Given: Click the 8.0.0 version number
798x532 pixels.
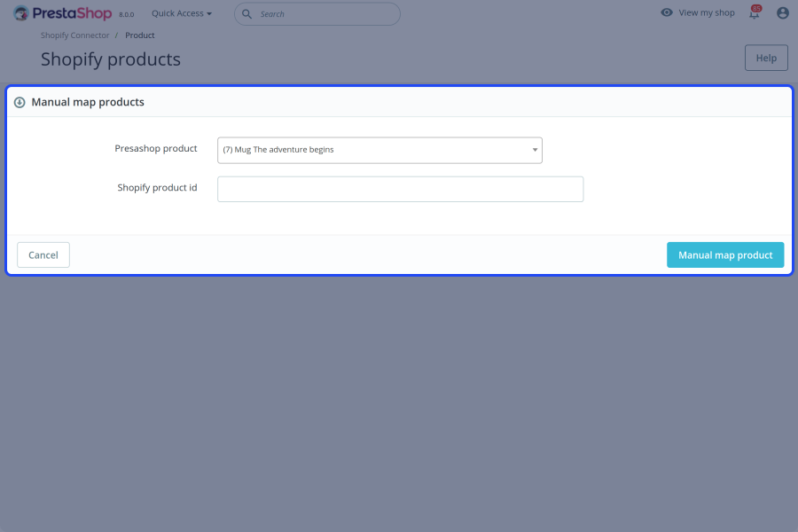Looking at the screenshot, I should [x=126, y=15].
